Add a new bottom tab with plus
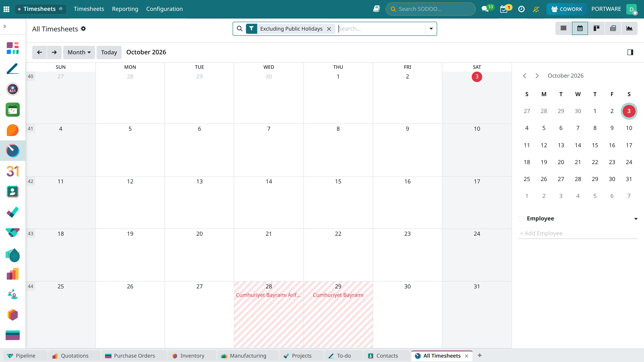This screenshot has width=644, height=362. point(480,356)
